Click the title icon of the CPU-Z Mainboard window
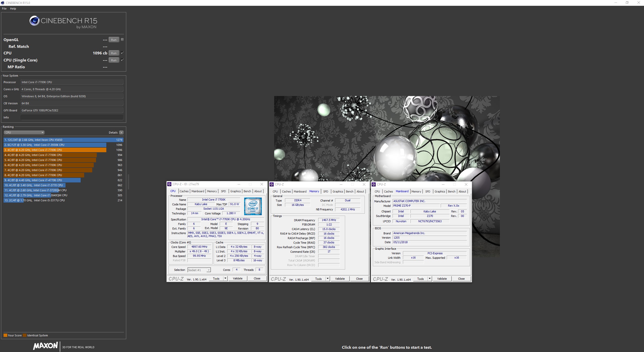Image resolution: width=644 pixels, height=352 pixels. (x=374, y=184)
